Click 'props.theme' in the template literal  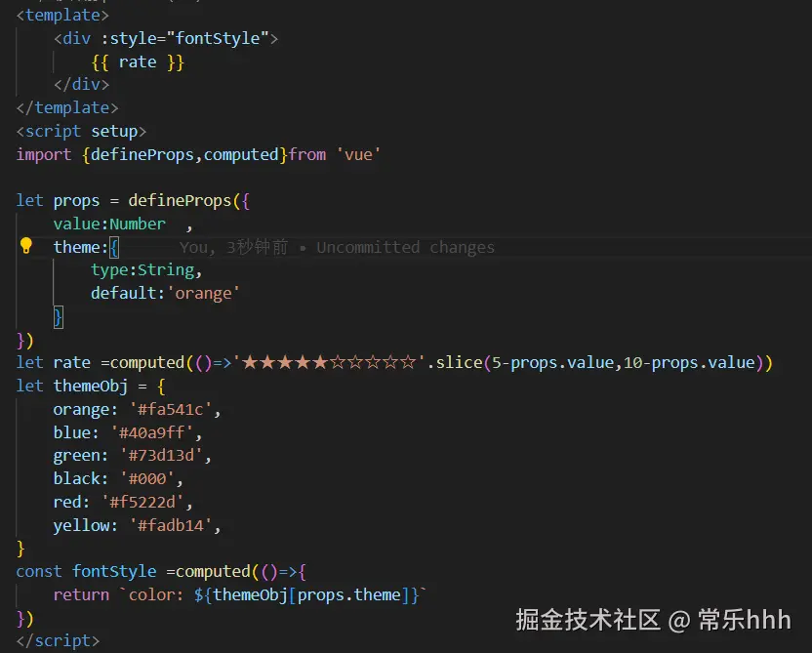pyautogui.click(x=349, y=595)
